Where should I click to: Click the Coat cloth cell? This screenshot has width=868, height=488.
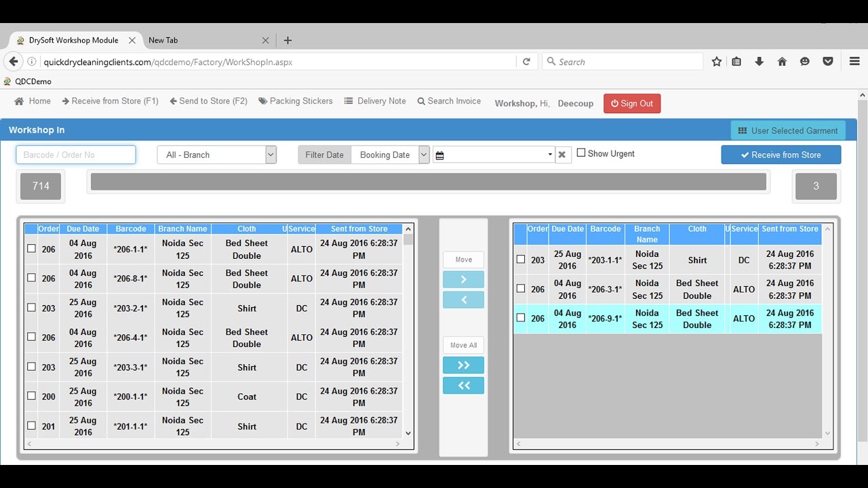tap(247, 396)
